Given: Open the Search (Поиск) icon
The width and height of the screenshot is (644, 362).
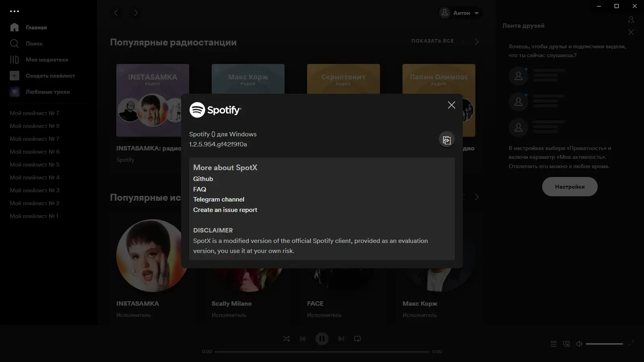Looking at the screenshot, I should (14, 43).
